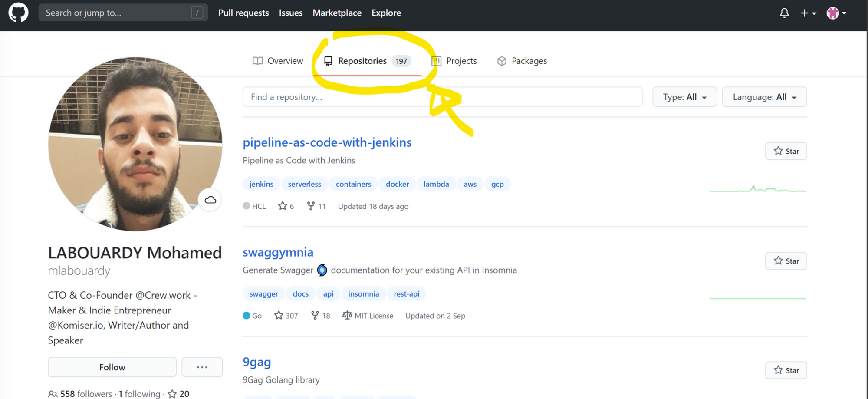Click swaggymnia star count icon
Screen dimensions: 868x399
click(x=279, y=315)
